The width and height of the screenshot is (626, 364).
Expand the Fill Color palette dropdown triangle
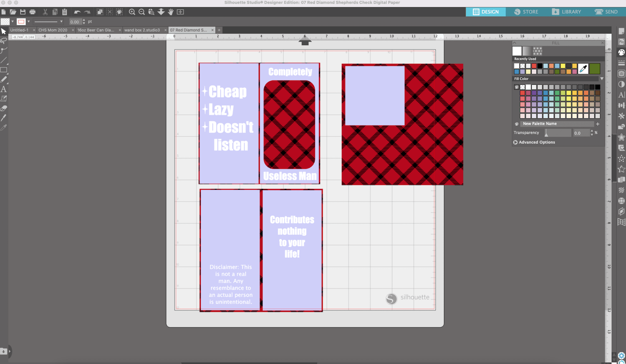click(601, 79)
